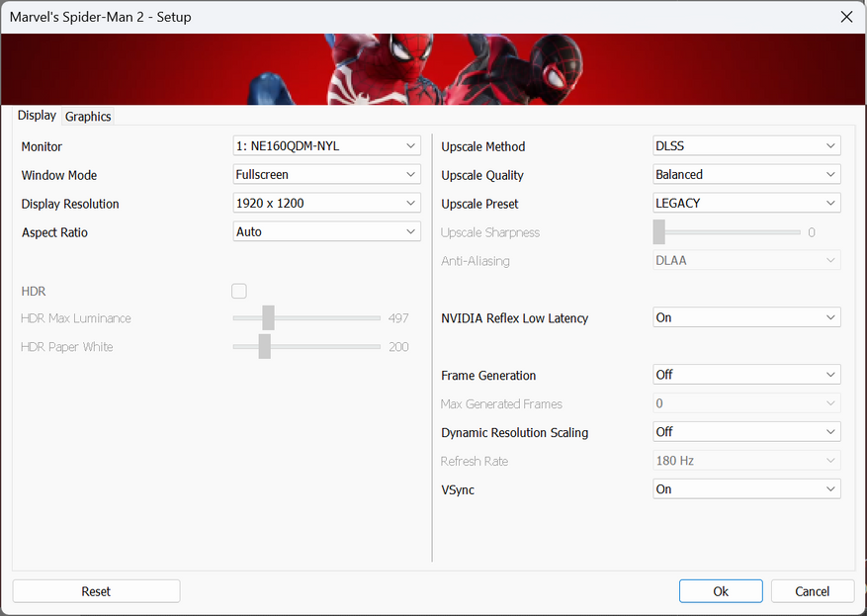
Task: Open the Aspect Ratio dropdown
Action: pyautogui.click(x=326, y=232)
